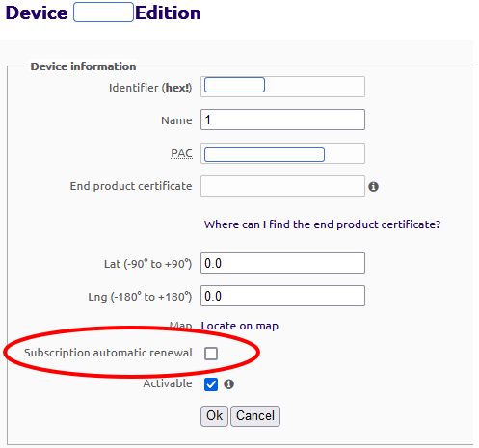The height and width of the screenshot is (448, 479).
Task: Click the Subscription automatic renewal label
Action: pos(108,353)
